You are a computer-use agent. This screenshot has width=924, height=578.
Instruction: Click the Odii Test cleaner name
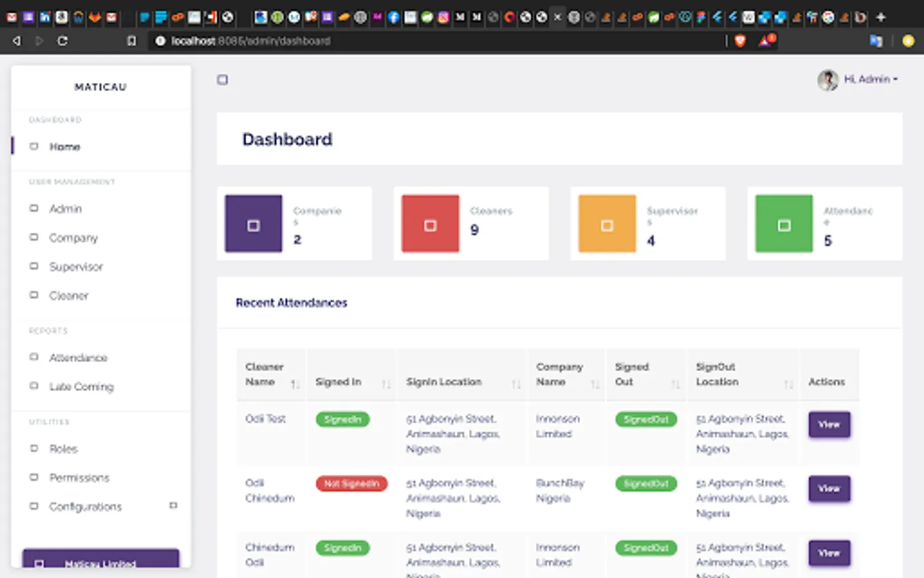266,419
